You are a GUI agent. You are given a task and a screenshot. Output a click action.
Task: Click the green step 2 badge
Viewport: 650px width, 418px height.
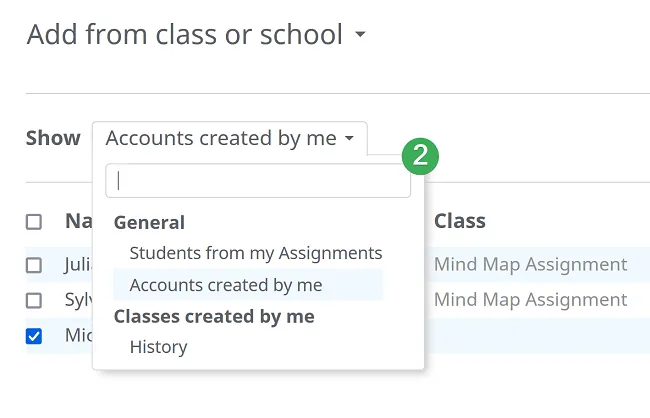pyautogui.click(x=420, y=155)
